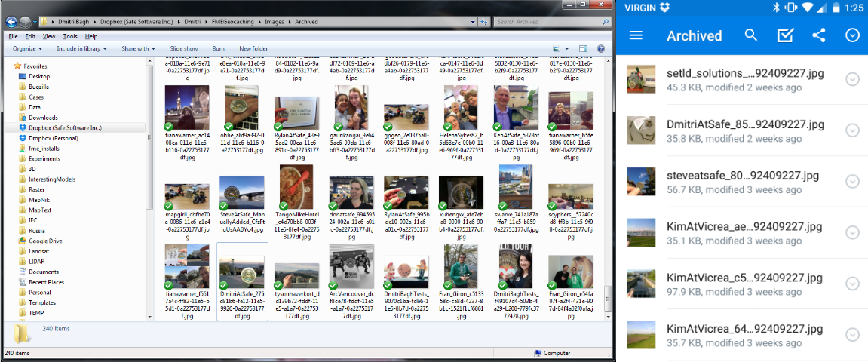Viewport: 868px width, 362px height.
Task: Open the Organize dropdown
Action: tap(29, 49)
